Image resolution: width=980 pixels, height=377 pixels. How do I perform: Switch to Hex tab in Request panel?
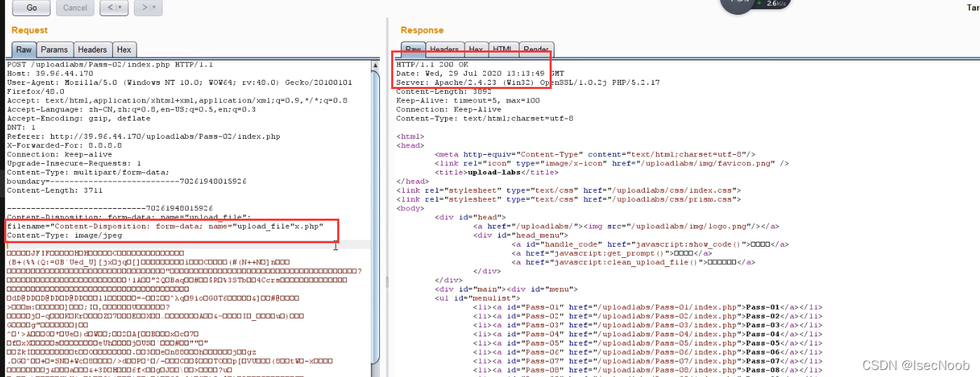(124, 50)
